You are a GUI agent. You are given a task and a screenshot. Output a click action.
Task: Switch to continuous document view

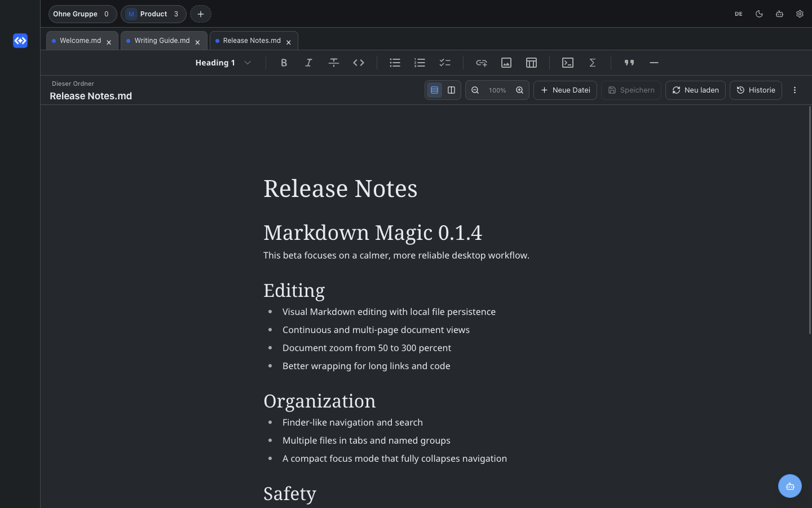click(434, 90)
